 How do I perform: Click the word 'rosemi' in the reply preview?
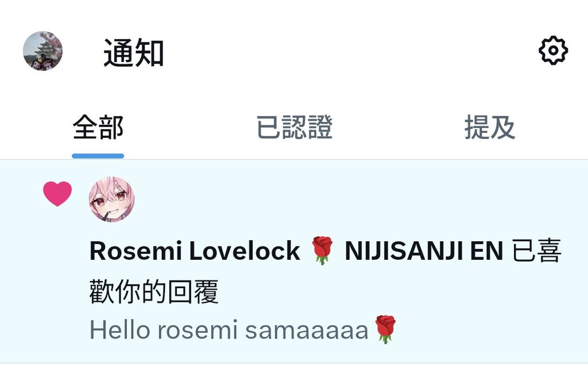[198, 330]
